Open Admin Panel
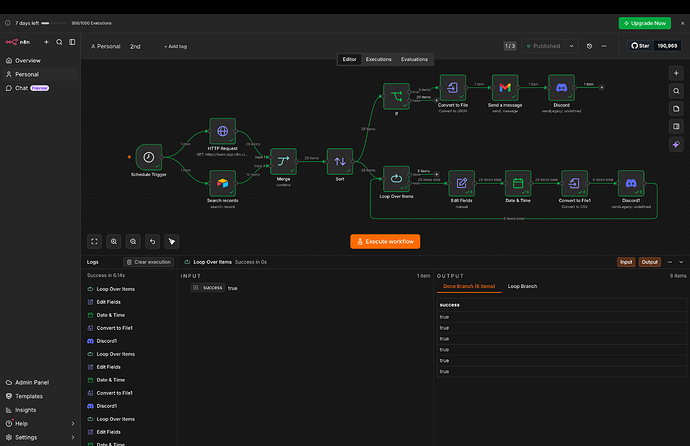 40,383
